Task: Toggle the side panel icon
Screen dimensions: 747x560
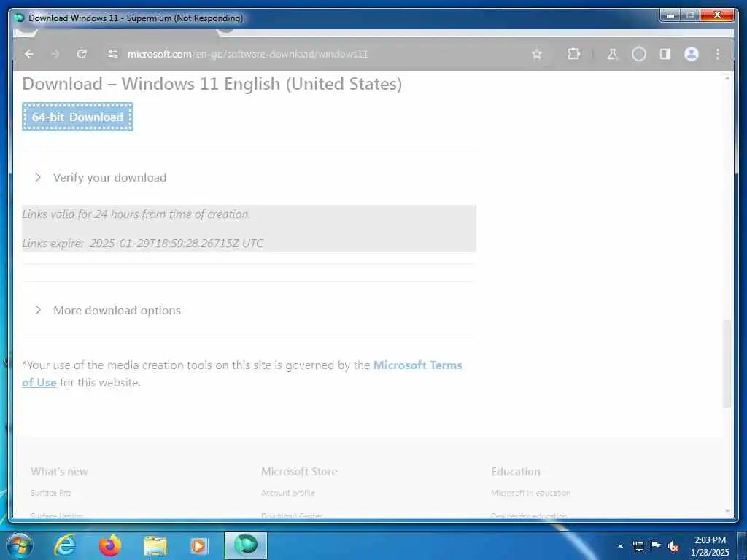Action: click(x=665, y=54)
